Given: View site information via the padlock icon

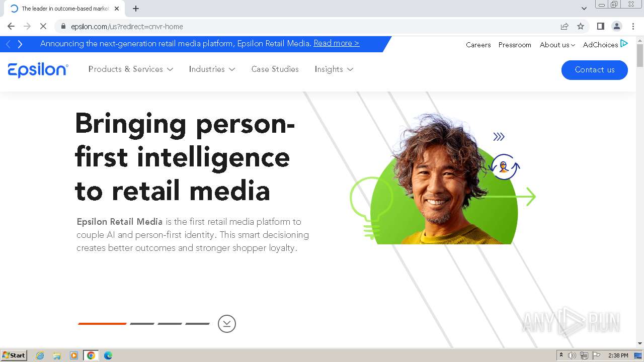Looking at the screenshot, I should (x=63, y=26).
